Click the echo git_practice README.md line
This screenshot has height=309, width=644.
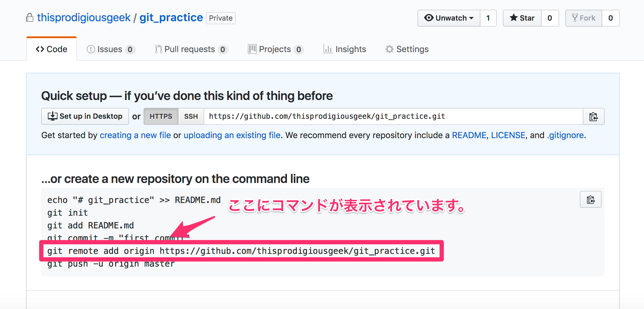pyautogui.click(x=134, y=200)
